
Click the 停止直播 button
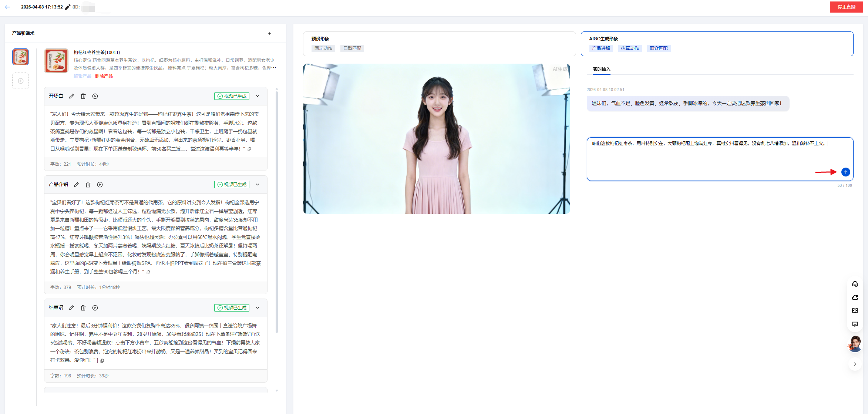[846, 7]
